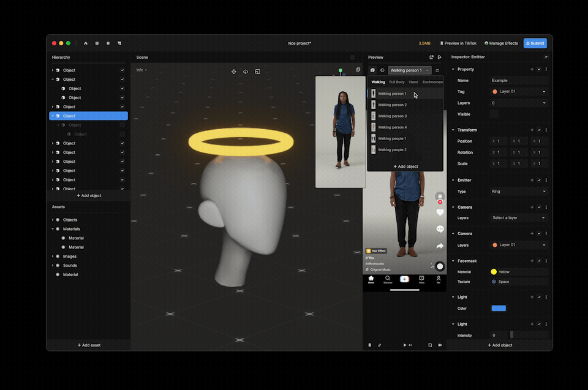
Task: Collapse the Walking person 1 dropdown
Action: tap(410, 70)
